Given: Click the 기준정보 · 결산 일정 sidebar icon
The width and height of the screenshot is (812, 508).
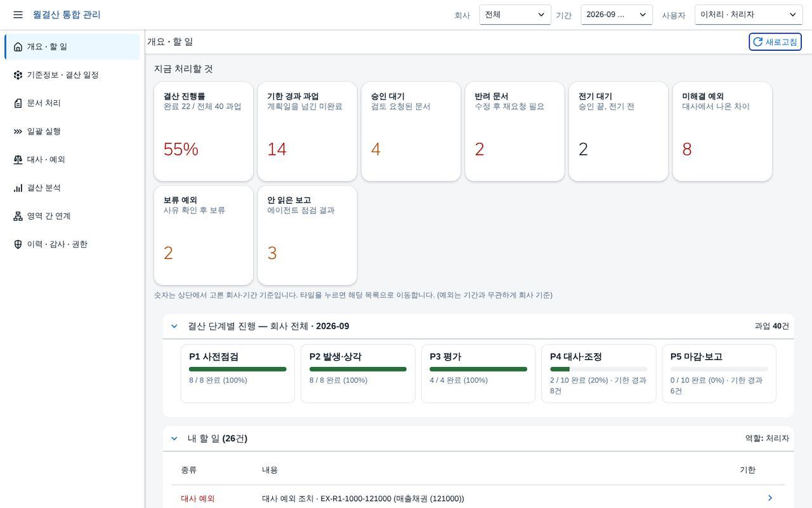Looking at the screenshot, I should click(18, 75).
